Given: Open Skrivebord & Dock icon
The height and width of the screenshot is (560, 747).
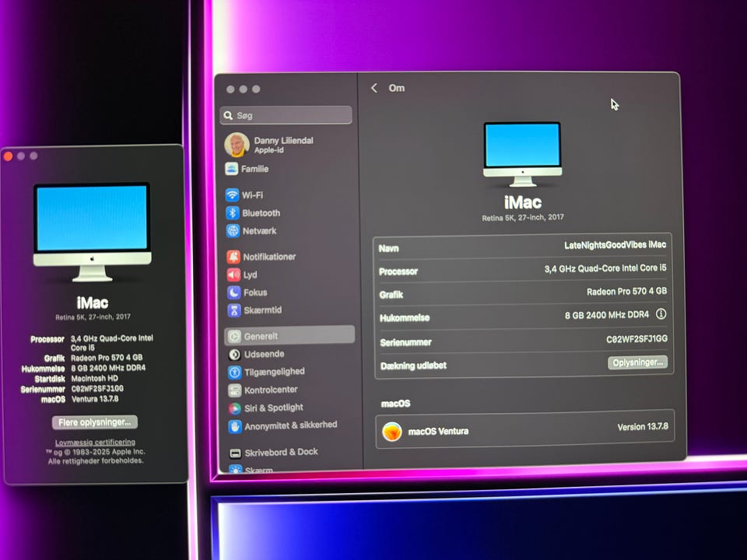Looking at the screenshot, I should click(235, 453).
